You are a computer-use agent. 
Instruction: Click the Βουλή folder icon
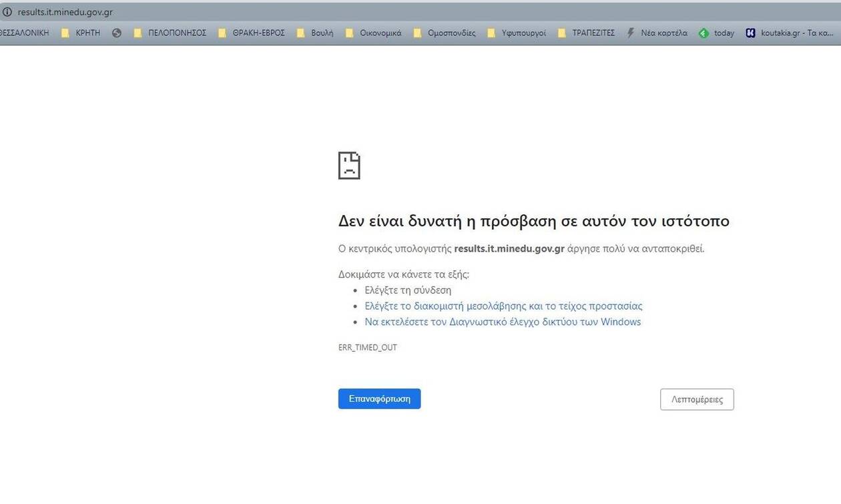(x=301, y=33)
